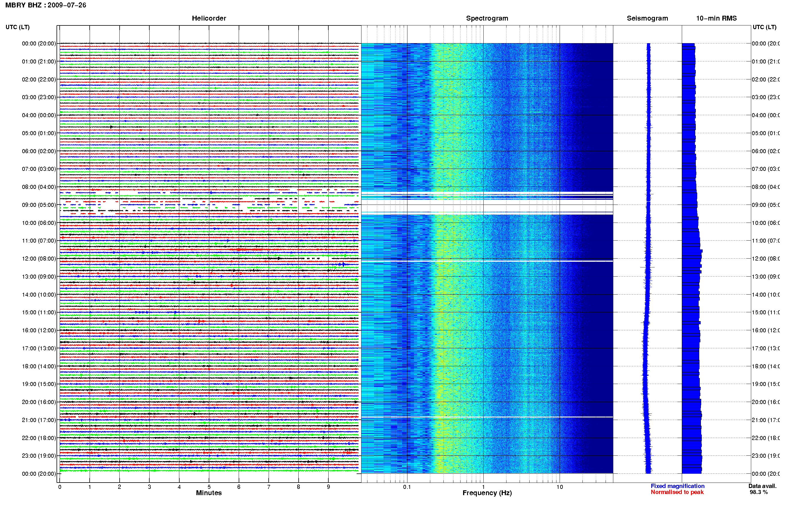
Task: Click the 'Data avail.' label
Action: (762, 486)
